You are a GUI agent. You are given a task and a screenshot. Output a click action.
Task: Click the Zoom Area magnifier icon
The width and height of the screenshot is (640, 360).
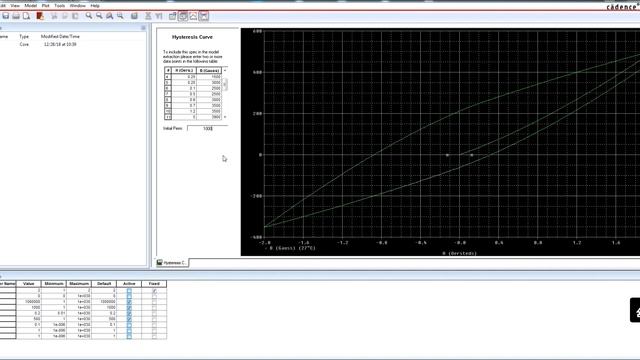pos(110,16)
